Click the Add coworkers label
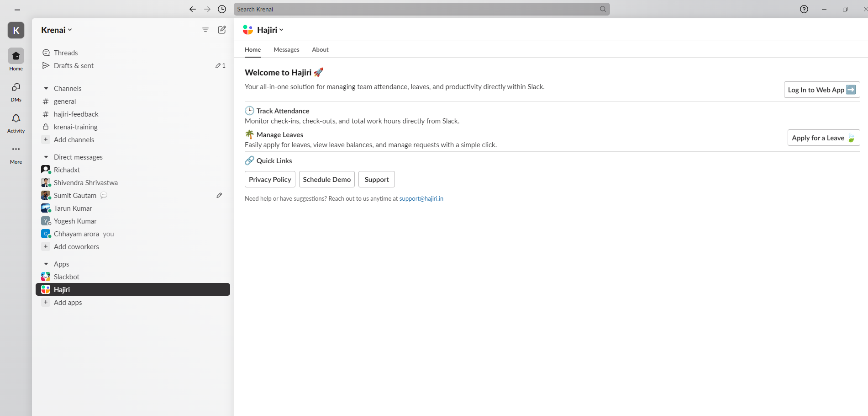Image resolution: width=868 pixels, height=416 pixels. (x=76, y=246)
